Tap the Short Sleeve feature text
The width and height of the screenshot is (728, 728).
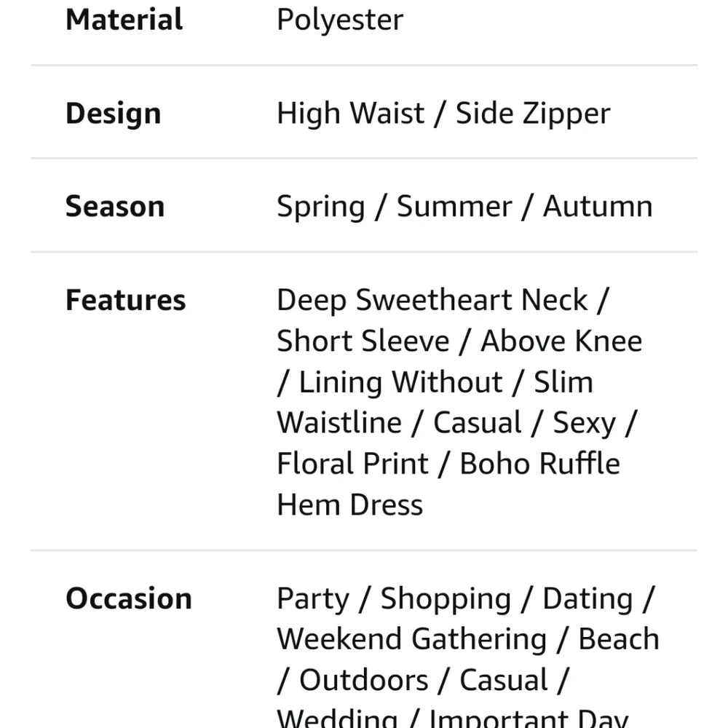(363, 341)
